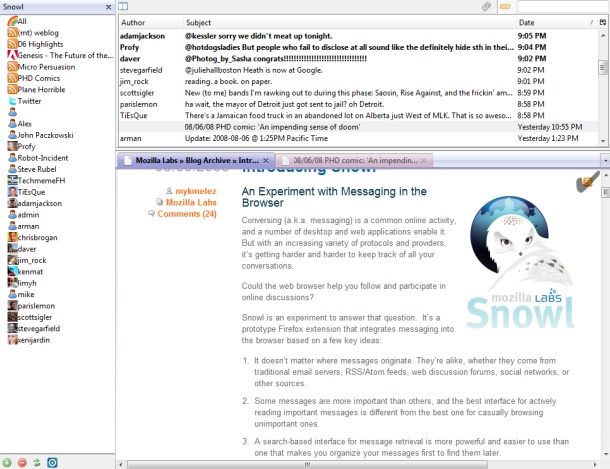Open scottsigler message about new bands
The height and width of the screenshot is (469, 610).
click(x=358, y=93)
